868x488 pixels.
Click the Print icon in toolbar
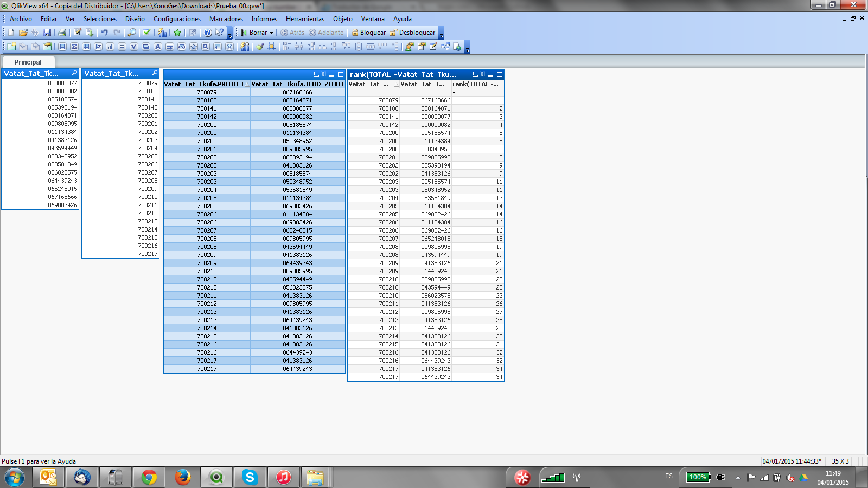coord(62,33)
